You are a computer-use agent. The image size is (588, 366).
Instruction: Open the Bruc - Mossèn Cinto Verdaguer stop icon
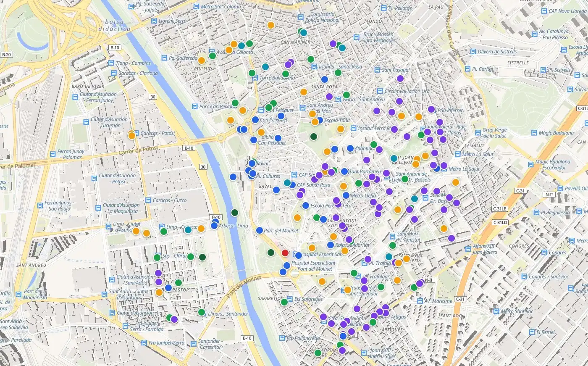[357, 37]
